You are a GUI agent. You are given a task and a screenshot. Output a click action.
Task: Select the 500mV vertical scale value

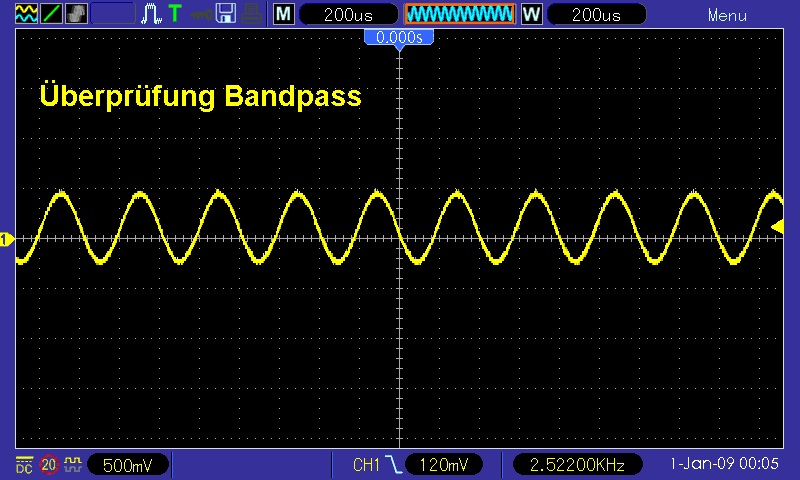[x=128, y=465]
